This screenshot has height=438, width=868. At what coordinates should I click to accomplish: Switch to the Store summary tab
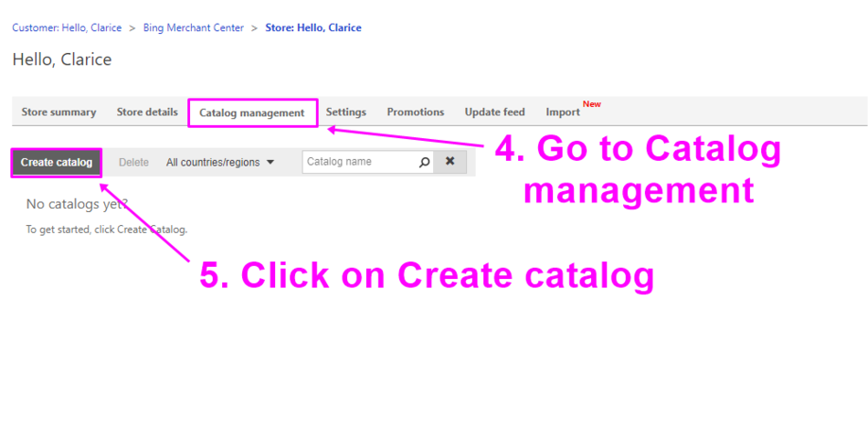pos(58,112)
